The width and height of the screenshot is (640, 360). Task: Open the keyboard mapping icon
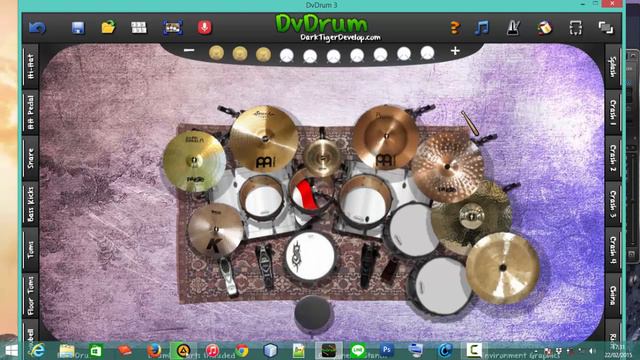[173, 28]
